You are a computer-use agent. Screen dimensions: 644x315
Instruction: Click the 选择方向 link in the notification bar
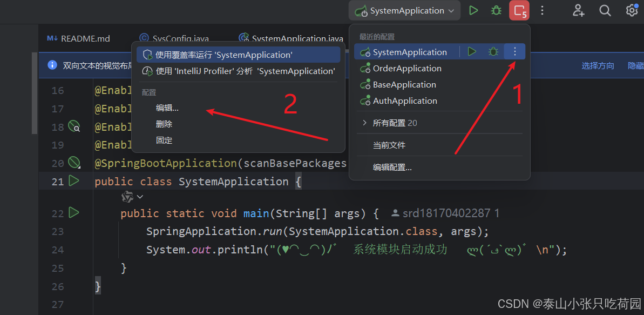[x=598, y=65]
